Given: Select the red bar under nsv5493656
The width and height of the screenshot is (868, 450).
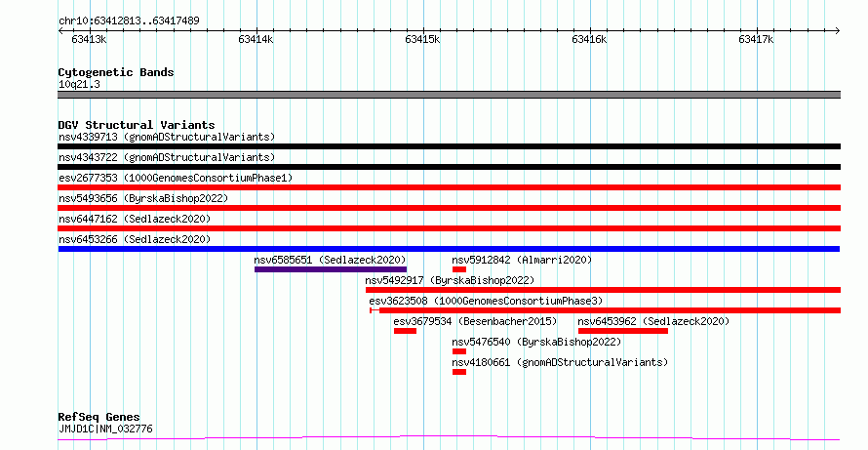Looking at the screenshot, I should point(449,208).
